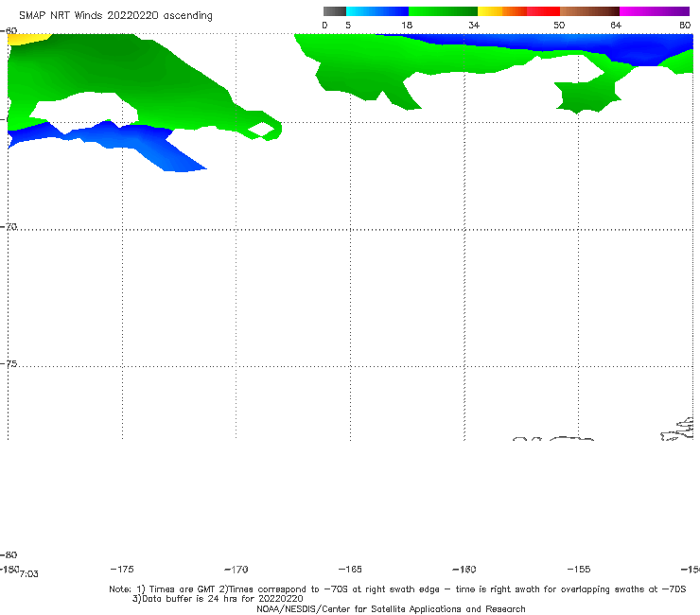Click the color bar's final label '80'
Screen dimensions: 700x615
click(685, 26)
